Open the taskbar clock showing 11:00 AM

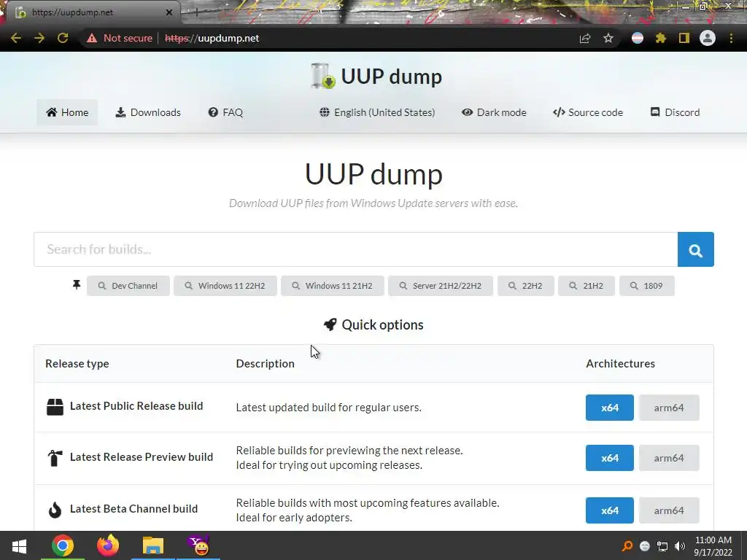click(713, 546)
